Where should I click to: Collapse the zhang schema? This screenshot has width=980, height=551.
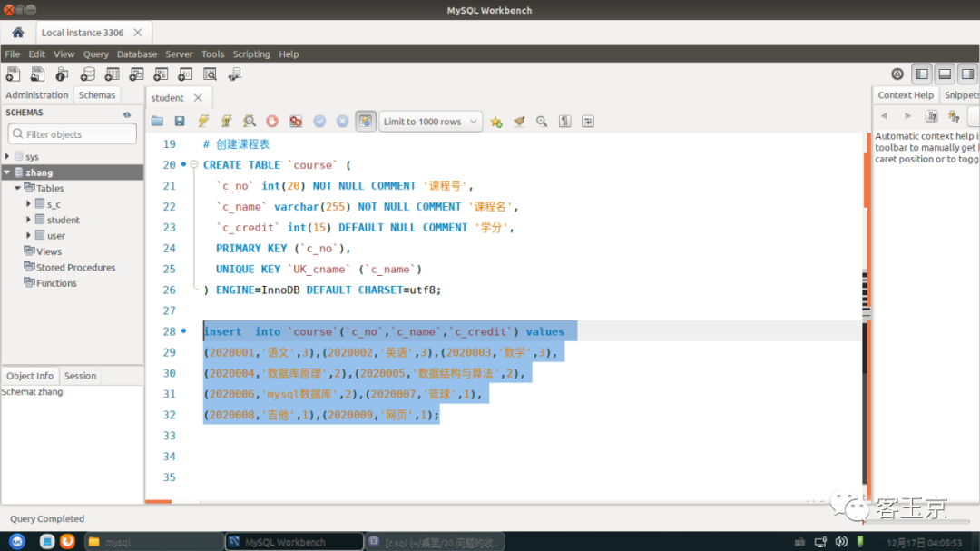[7, 172]
